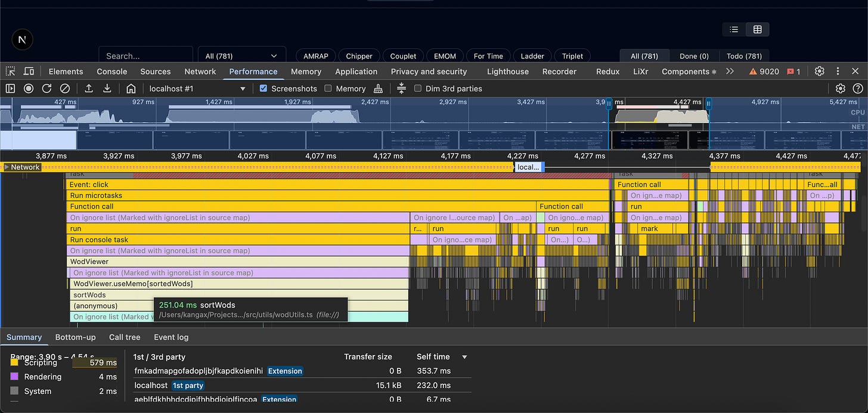868x413 pixels.
Task: Click the collect garbage broom icon
Action: click(378, 88)
